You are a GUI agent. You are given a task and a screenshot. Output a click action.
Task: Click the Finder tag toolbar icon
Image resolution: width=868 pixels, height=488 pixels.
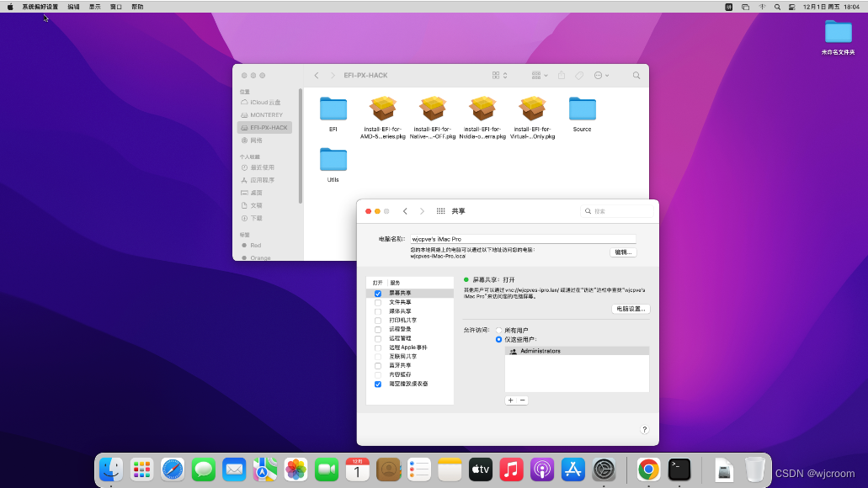(x=579, y=75)
